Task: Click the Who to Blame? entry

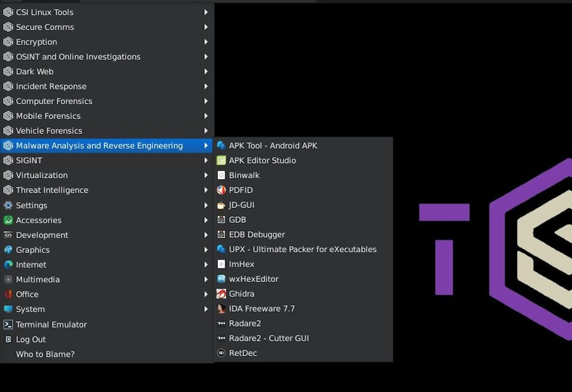Action: point(45,354)
